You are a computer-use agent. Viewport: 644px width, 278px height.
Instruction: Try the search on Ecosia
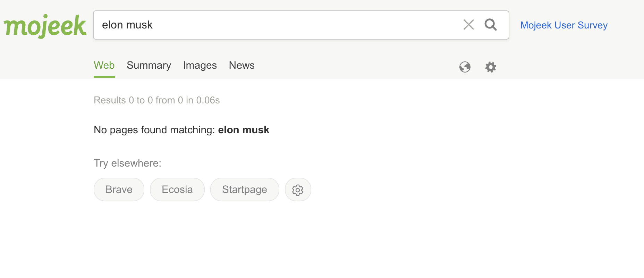(x=177, y=189)
